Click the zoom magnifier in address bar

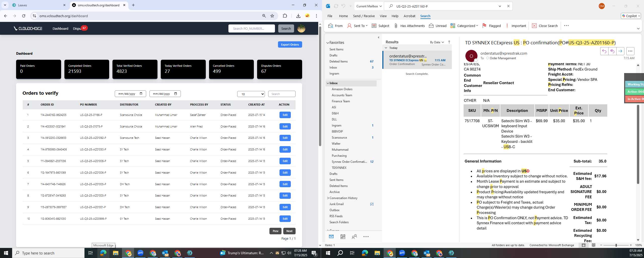coord(264,16)
